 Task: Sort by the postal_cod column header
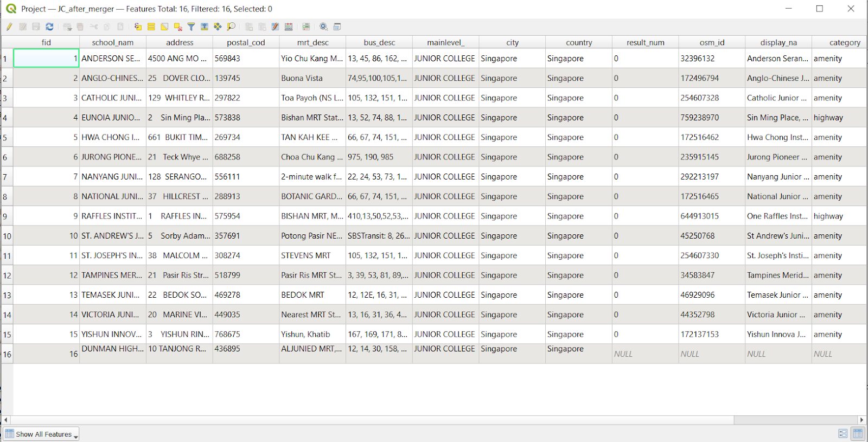click(246, 42)
